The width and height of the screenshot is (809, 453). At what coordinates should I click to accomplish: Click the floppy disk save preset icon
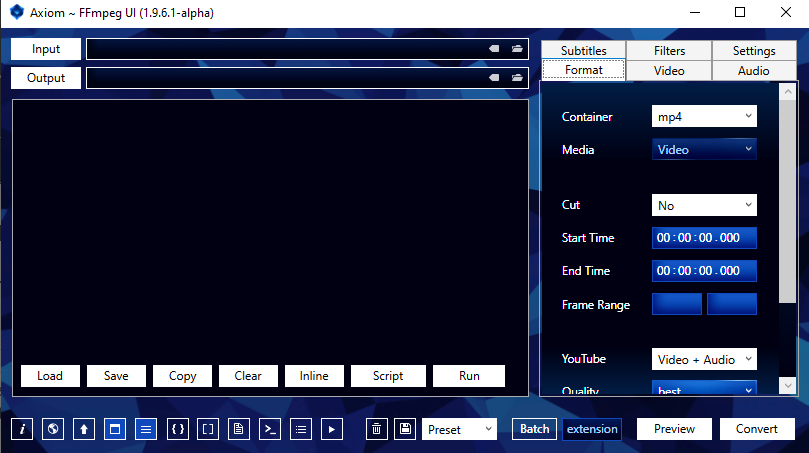pyautogui.click(x=406, y=429)
